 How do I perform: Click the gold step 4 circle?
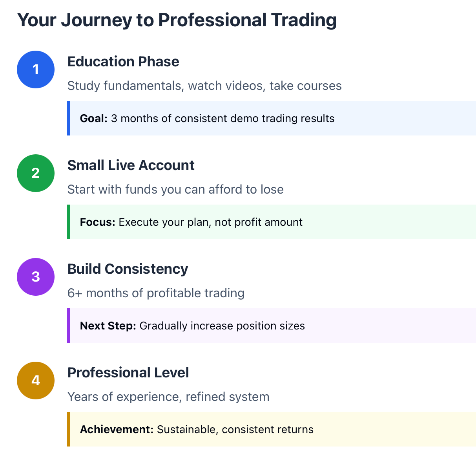tap(36, 381)
